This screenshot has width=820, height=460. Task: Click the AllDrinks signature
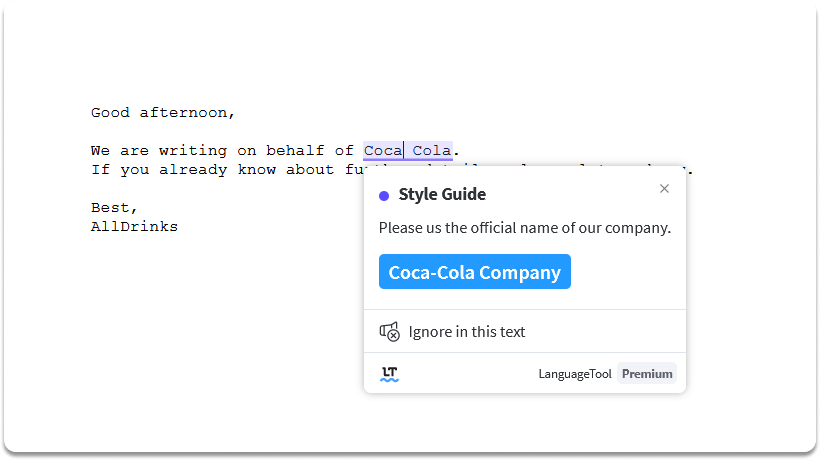tap(134, 227)
